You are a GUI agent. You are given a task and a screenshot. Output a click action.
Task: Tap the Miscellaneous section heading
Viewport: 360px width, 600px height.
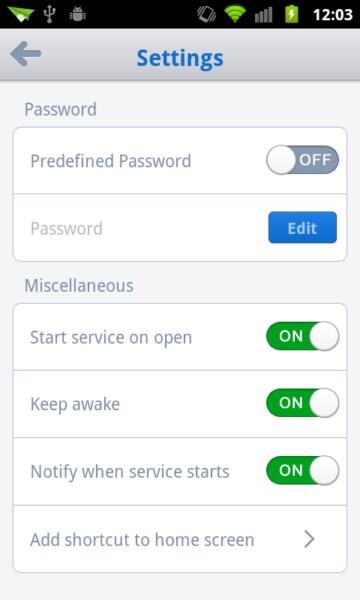point(79,285)
